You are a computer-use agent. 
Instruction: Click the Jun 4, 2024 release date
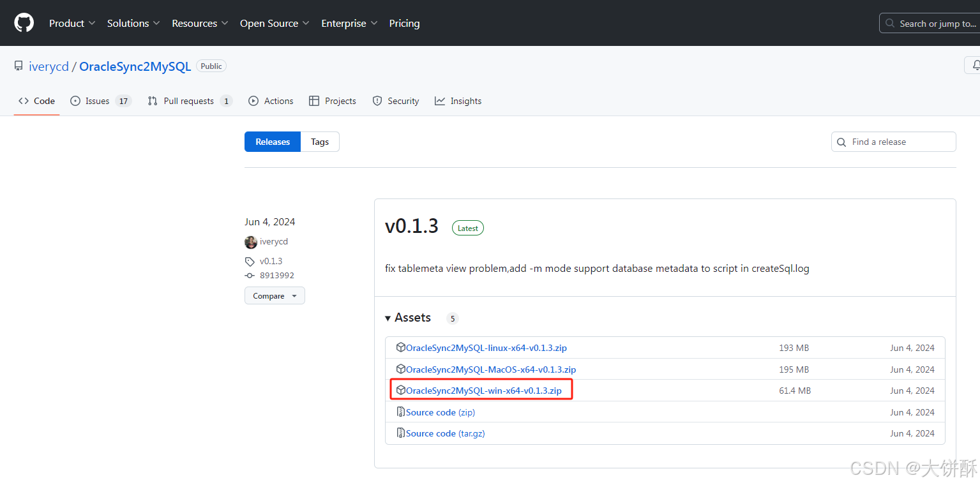tap(270, 222)
